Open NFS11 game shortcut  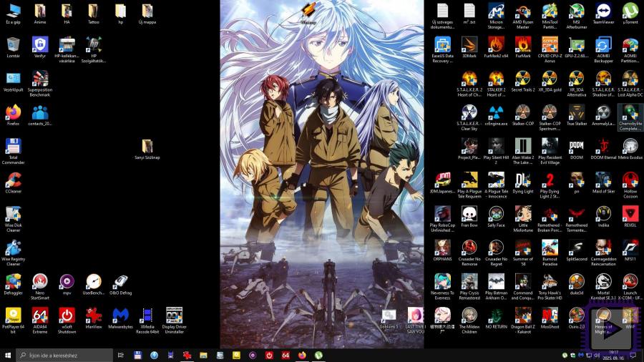click(630, 251)
